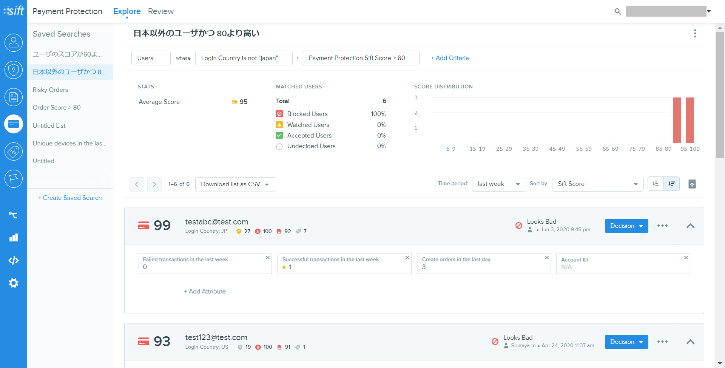Open the settings gear icon
Screen dimensions: 725x368
pos(13,283)
